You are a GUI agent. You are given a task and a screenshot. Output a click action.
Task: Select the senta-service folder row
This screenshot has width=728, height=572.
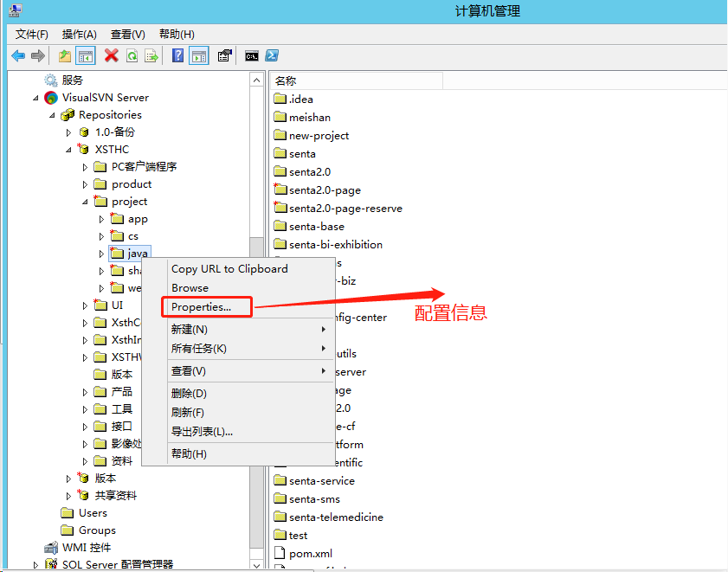[x=314, y=480]
